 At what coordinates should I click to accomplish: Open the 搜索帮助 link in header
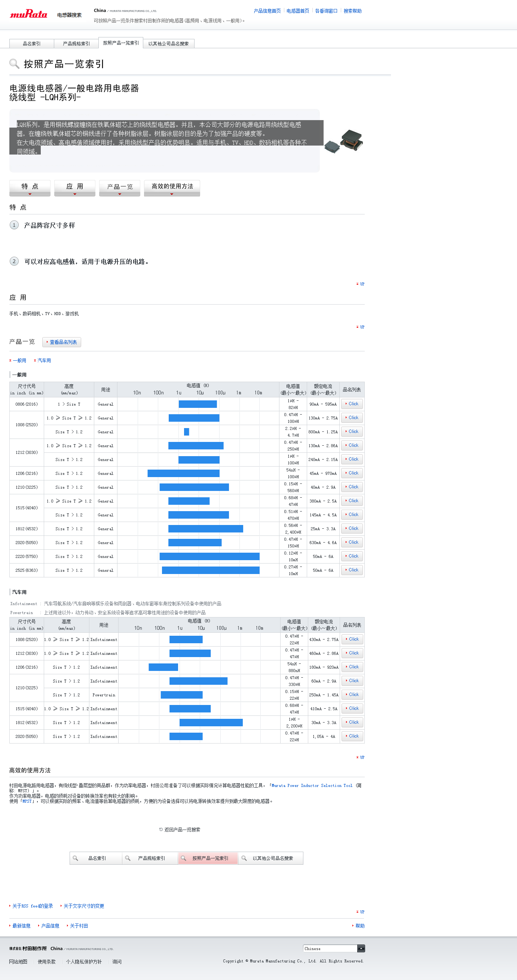(352, 11)
